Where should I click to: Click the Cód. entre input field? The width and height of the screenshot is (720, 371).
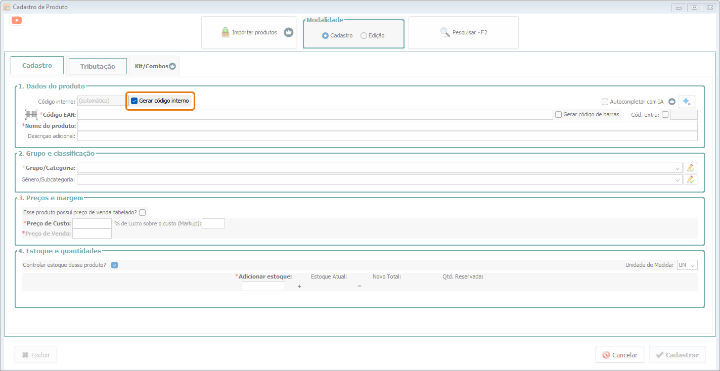pos(684,115)
